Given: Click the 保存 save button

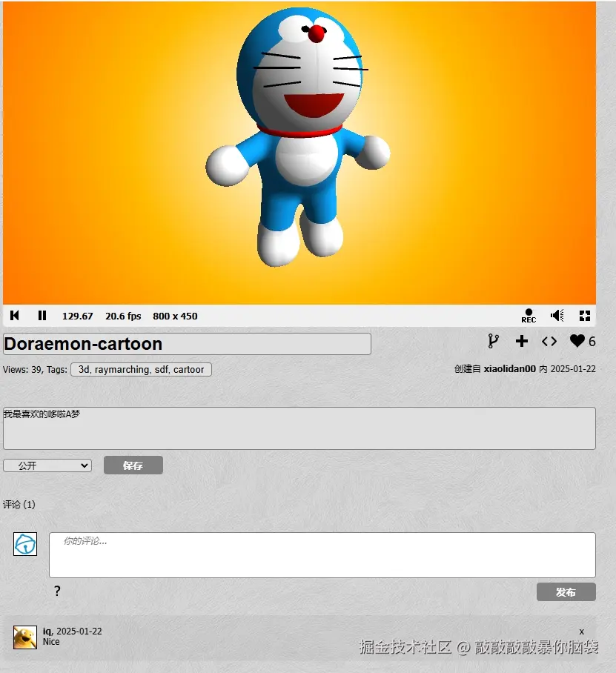Looking at the screenshot, I should (133, 465).
